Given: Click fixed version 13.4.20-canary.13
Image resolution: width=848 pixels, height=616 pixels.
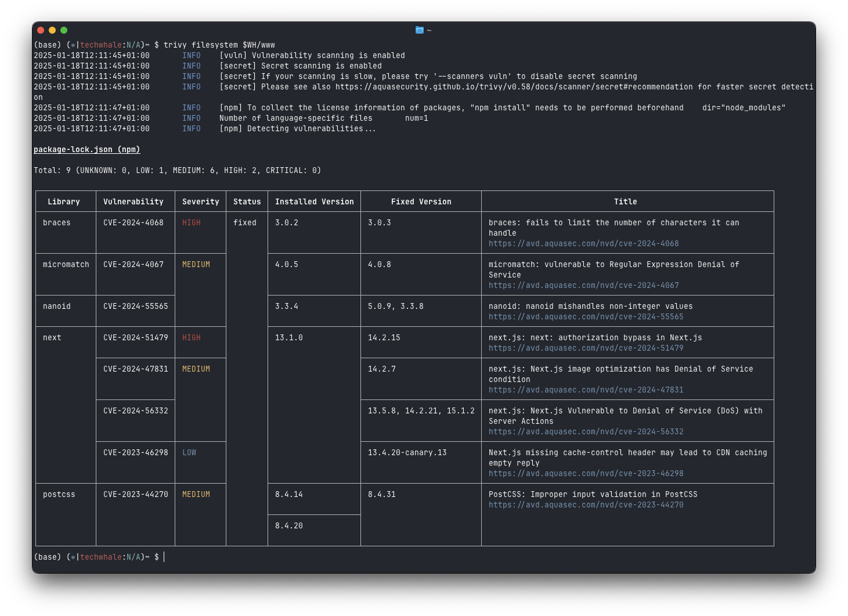Looking at the screenshot, I should (x=407, y=453).
